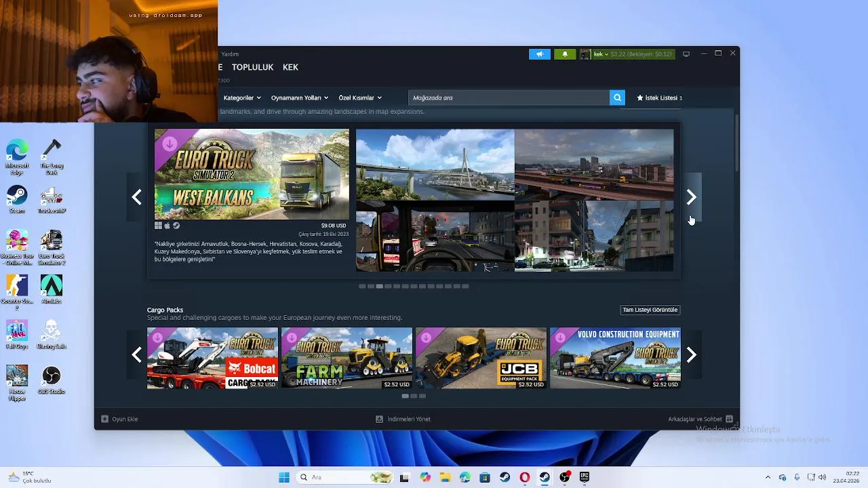Show hidden system tray icons

[768, 477]
